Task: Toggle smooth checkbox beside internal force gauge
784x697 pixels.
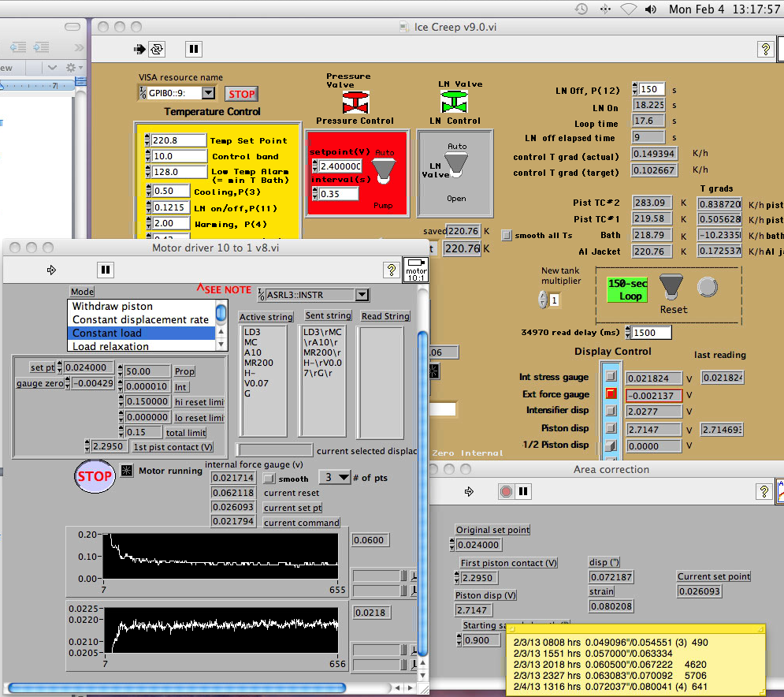Action: (269, 478)
